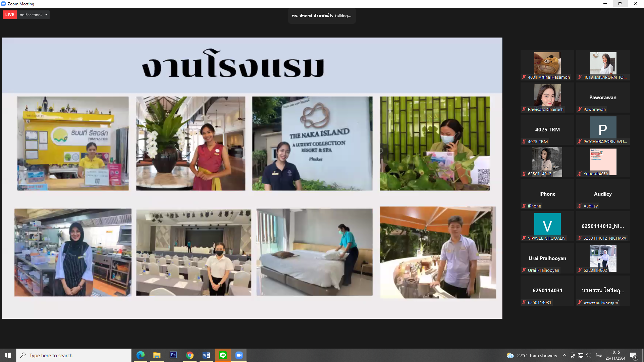The height and width of the screenshot is (362, 644).
Task: Open Microsoft Edge from taskbar
Action: 141,355
